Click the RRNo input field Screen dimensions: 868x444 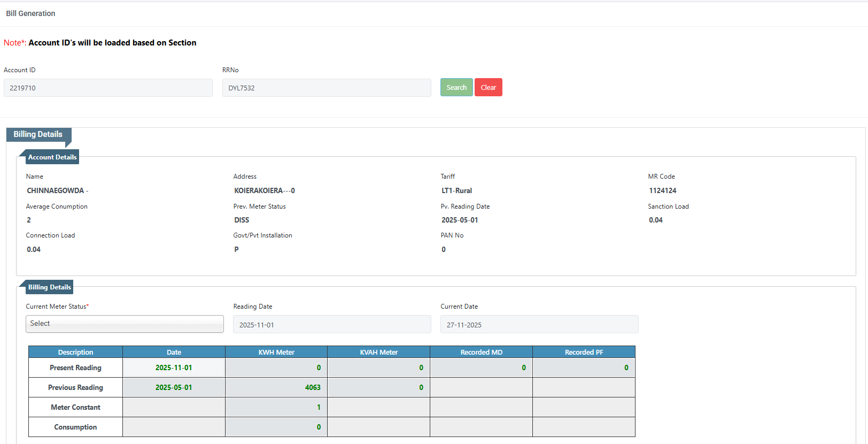tap(327, 88)
